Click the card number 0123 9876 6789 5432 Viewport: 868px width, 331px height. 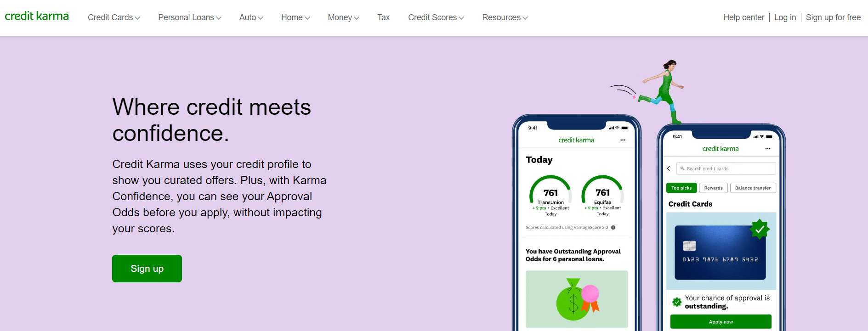[720, 259]
